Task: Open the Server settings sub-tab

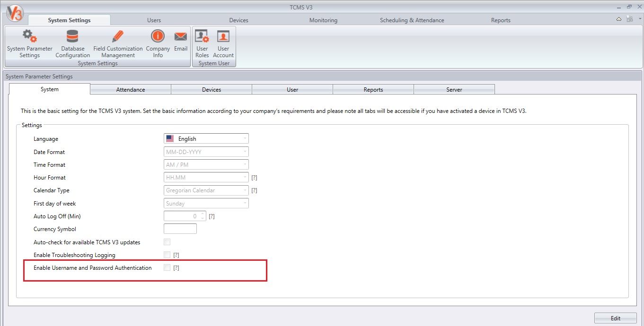Action: [x=454, y=89]
